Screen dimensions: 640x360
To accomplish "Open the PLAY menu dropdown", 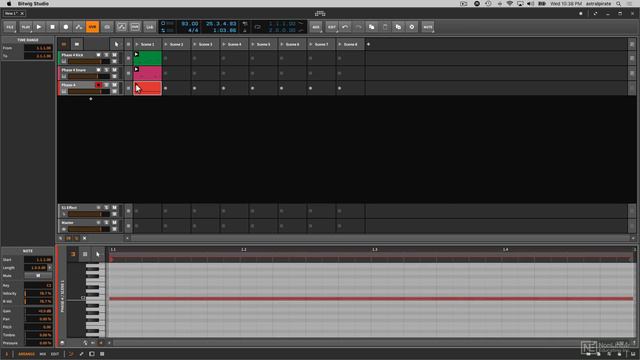I will tap(26, 27).
